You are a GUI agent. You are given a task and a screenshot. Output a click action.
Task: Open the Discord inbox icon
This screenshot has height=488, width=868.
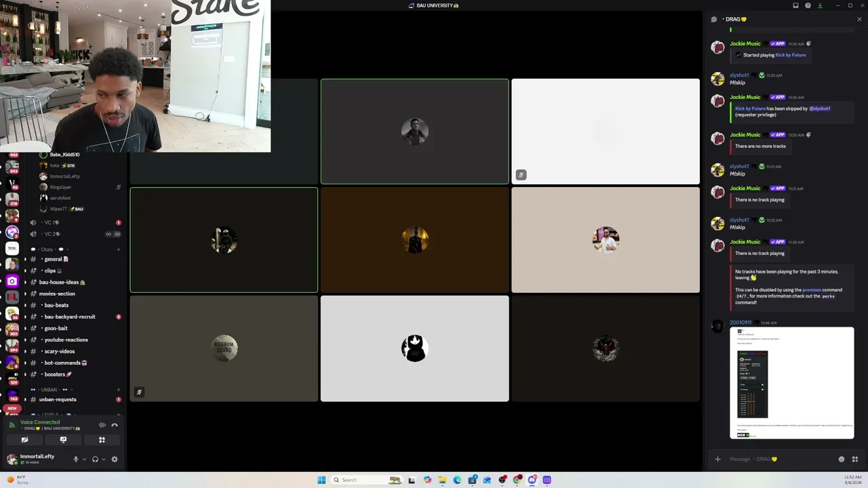pyautogui.click(x=795, y=5)
